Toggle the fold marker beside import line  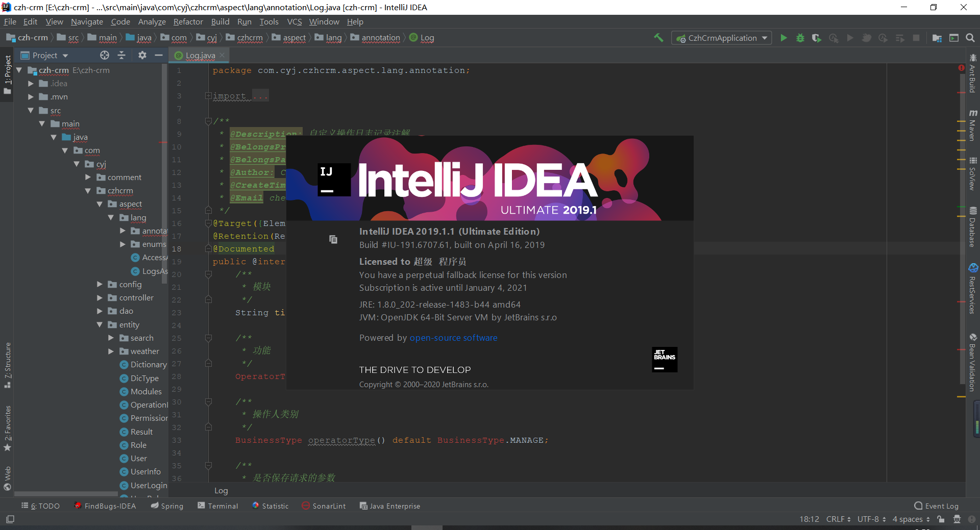208,96
